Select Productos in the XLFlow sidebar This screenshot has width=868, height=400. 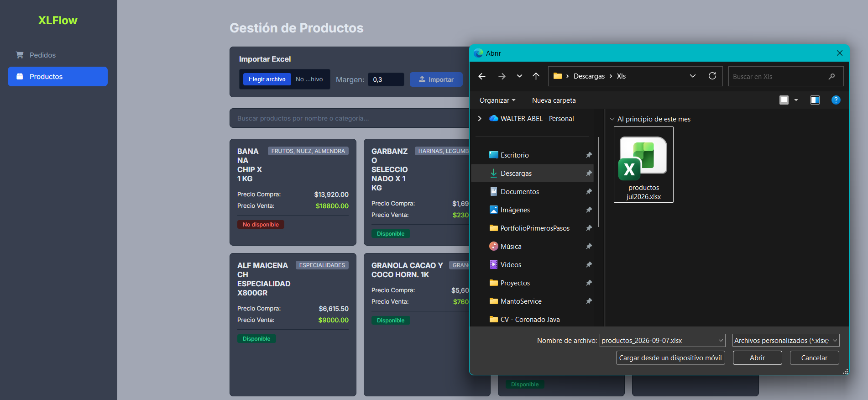(x=58, y=77)
